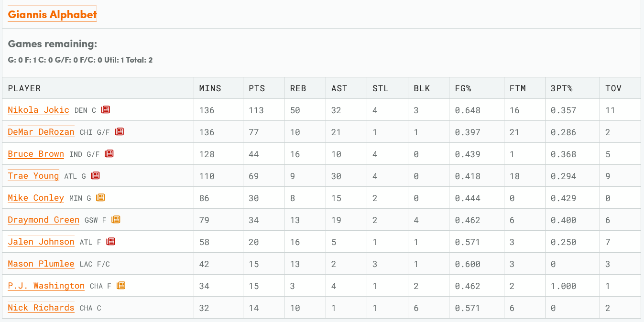Open the orange news icon beside P.J. Washington
The width and height of the screenshot is (644, 322).
121,286
